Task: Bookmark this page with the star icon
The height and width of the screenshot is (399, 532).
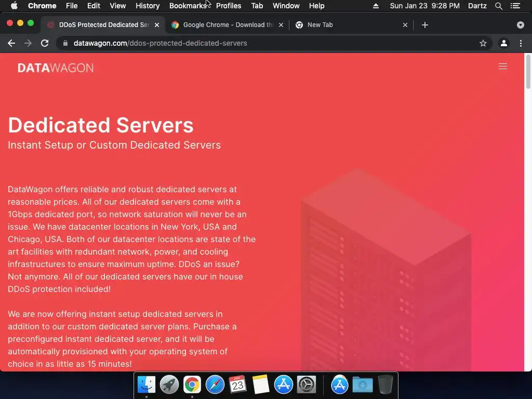Action: click(x=483, y=43)
